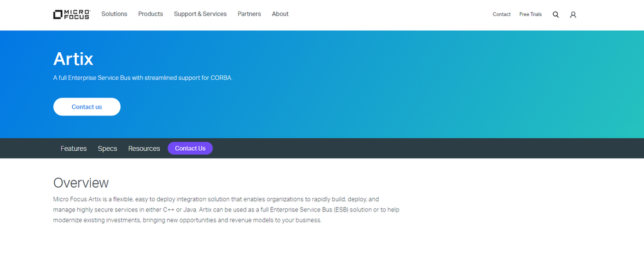Open the user account icon
The image size is (644, 261).
[573, 14]
